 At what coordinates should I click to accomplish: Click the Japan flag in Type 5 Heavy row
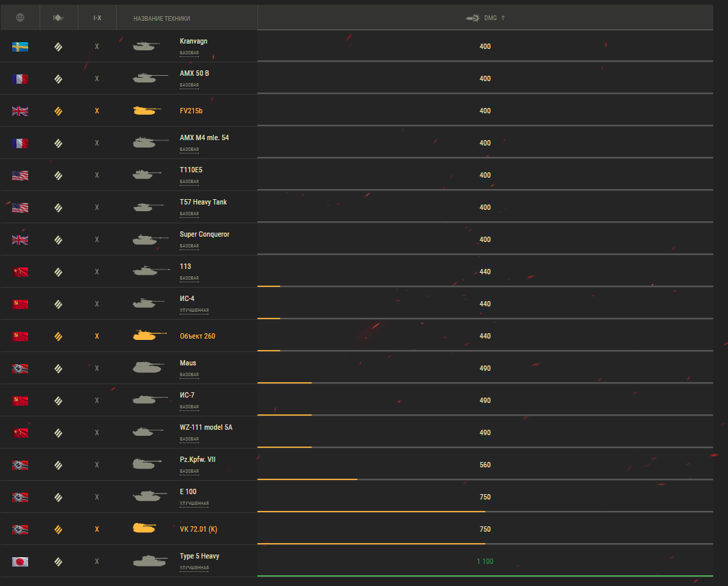[x=20, y=562]
